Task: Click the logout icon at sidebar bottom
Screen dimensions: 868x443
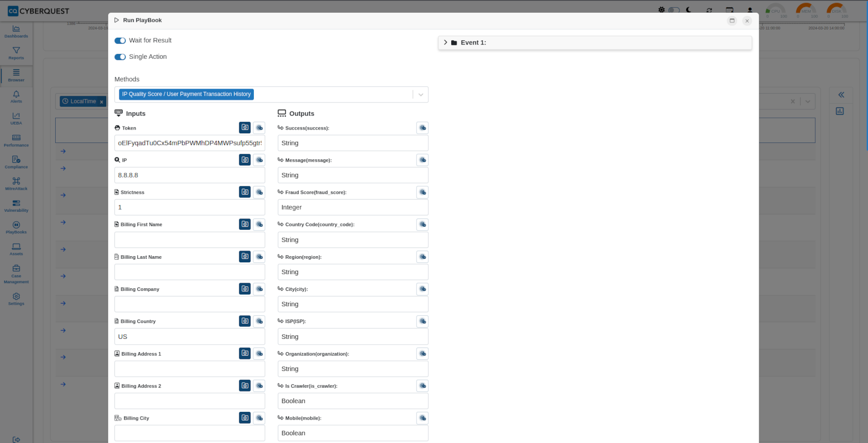Action: 16,439
